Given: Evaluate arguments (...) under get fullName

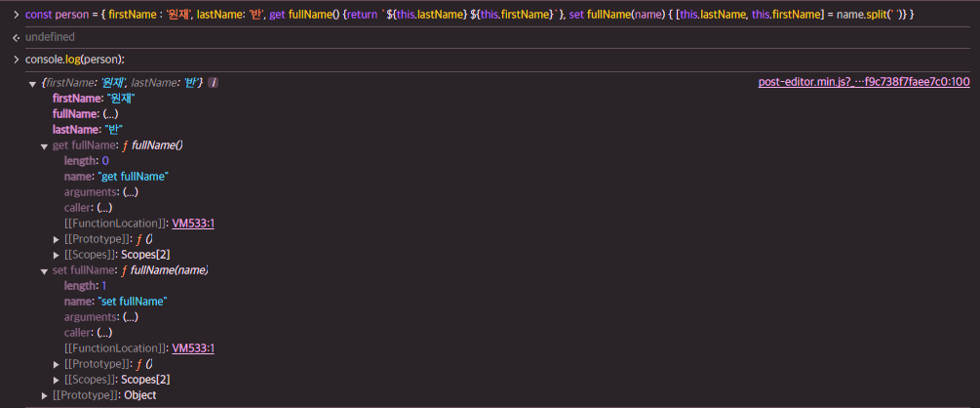Looking at the screenshot, I should point(130,192).
